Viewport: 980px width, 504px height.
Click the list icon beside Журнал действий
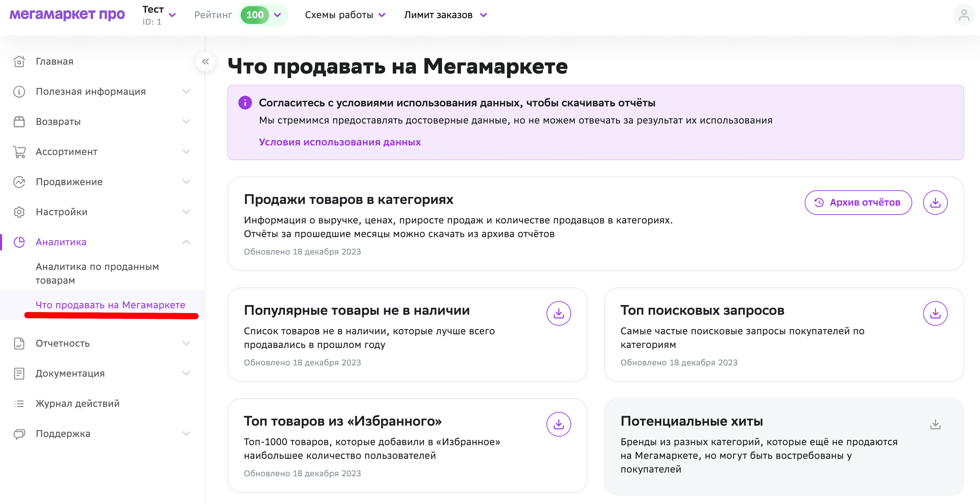pyautogui.click(x=19, y=404)
